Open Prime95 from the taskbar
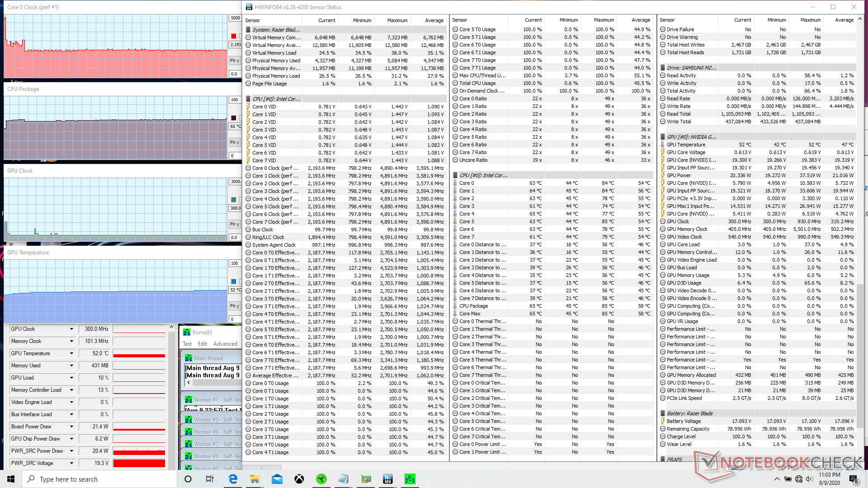The width and height of the screenshot is (868, 488). (410, 479)
